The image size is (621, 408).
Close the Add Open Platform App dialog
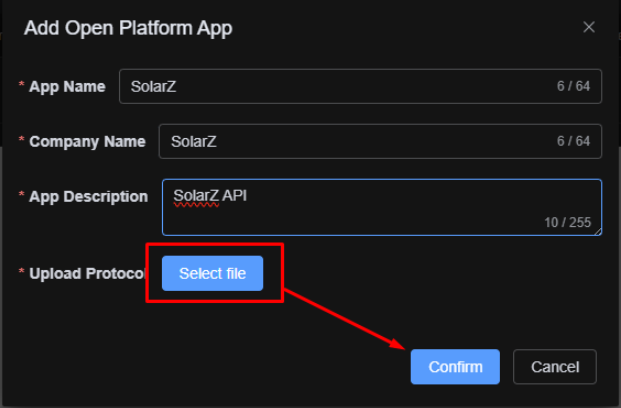pos(589,27)
